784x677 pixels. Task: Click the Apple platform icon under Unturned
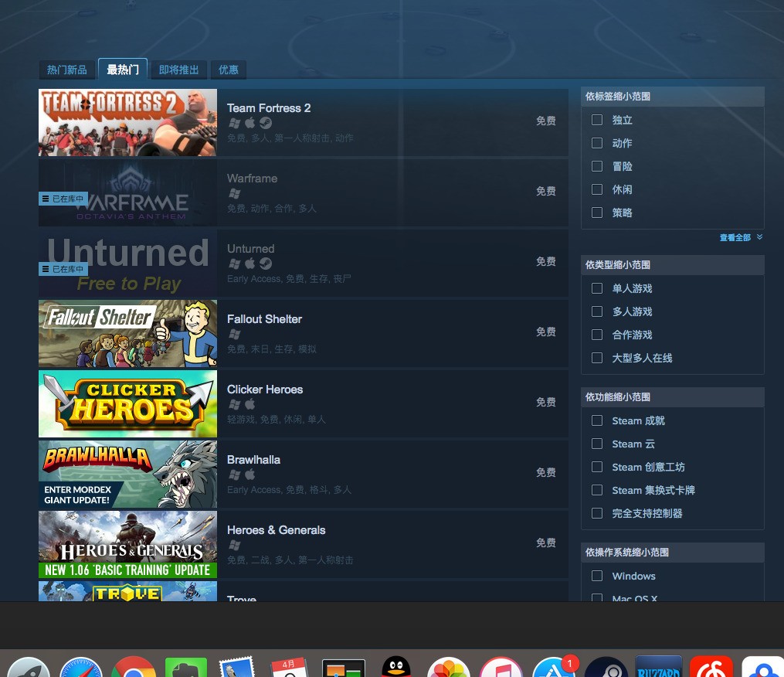coord(249,264)
